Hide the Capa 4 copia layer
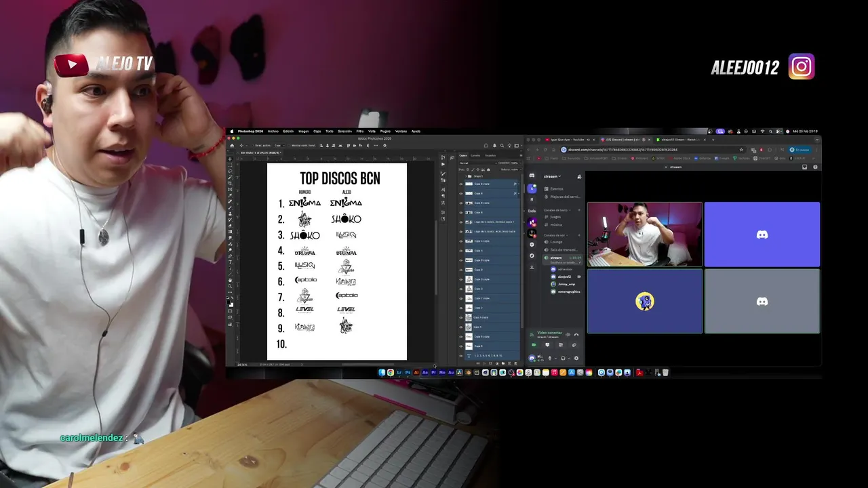Screen dimensions: 868x488 point(461,241)
